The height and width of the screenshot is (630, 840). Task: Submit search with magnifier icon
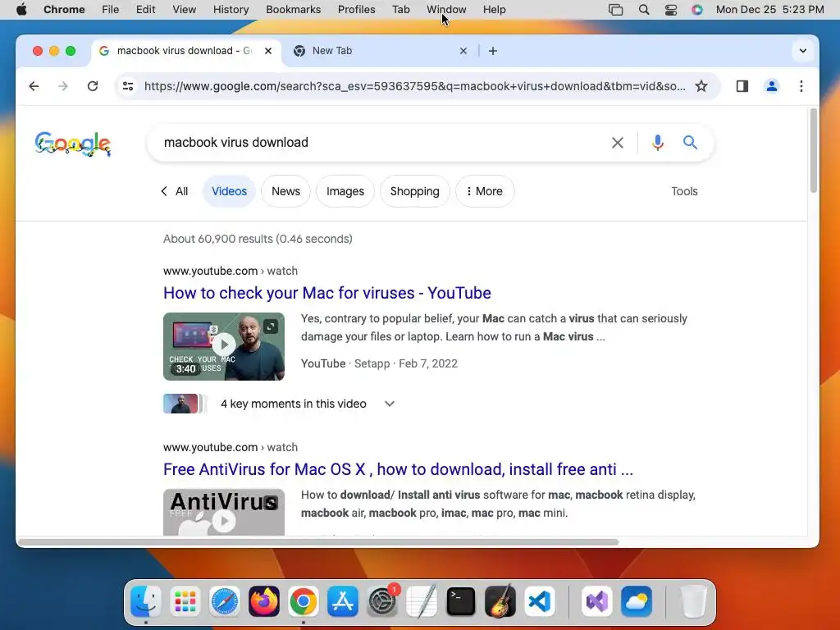click(690, 143)
